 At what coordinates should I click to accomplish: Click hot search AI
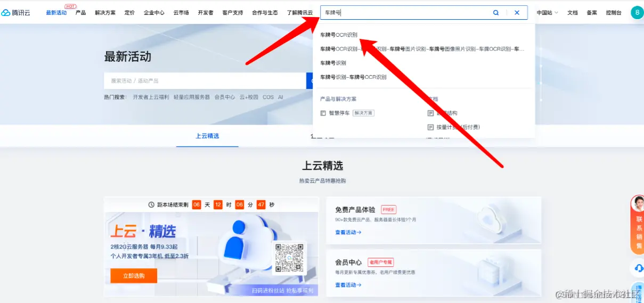[x=280, y=97]
